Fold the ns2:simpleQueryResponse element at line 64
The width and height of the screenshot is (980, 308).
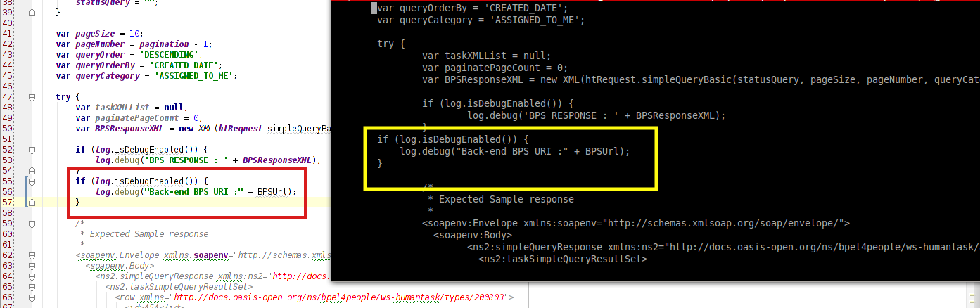click(x=32, y=276)
